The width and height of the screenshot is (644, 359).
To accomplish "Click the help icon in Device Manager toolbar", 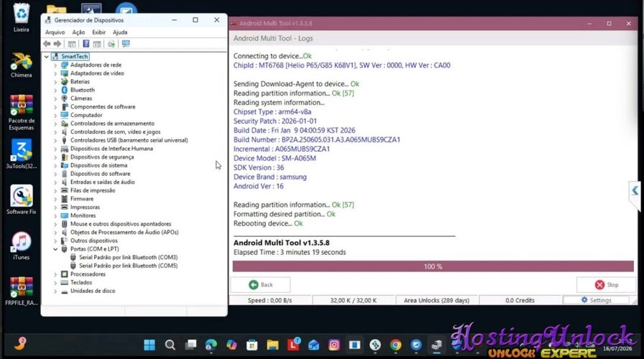I will coord(86,44).
